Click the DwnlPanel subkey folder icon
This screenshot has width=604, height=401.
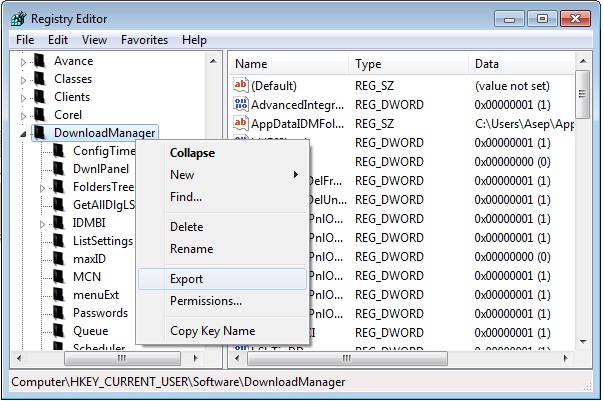58,169
